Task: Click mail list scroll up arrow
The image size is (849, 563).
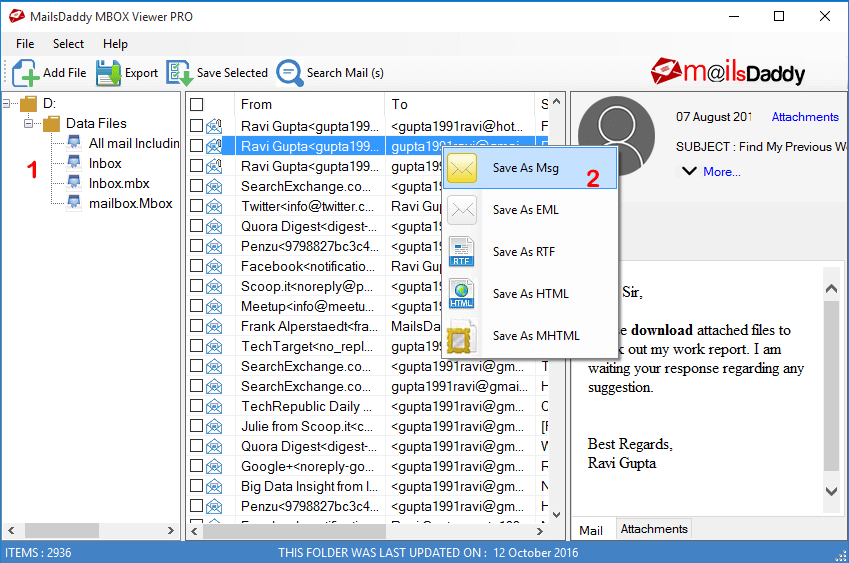Action: pos(557,102)
